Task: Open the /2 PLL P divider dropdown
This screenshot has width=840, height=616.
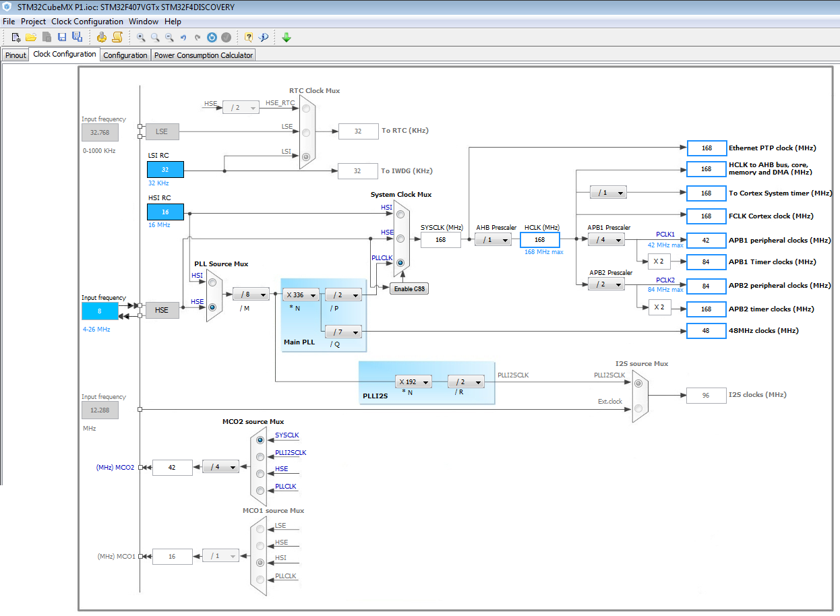Action: pyautogui.click(x=343, y=295)
